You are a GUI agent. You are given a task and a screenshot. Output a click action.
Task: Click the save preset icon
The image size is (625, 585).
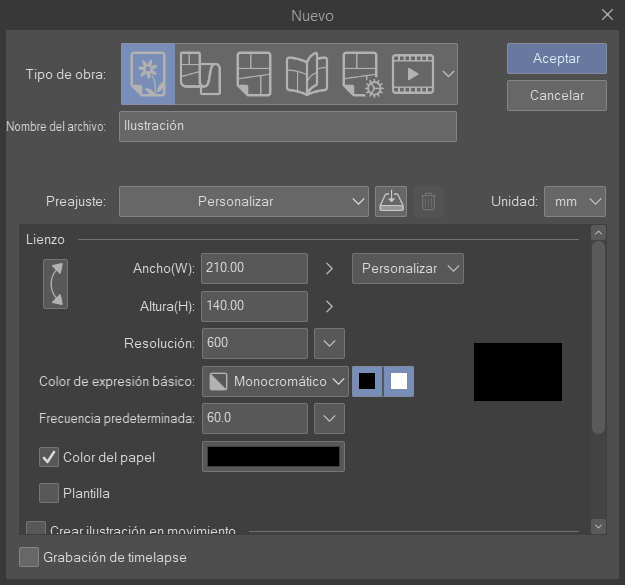390,201
